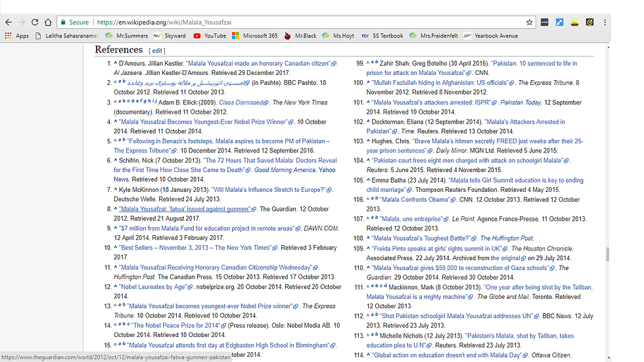Click the edit link next to References
This screenshot has width=644, height=362.
pyautogui.click(x=157, y=51)
